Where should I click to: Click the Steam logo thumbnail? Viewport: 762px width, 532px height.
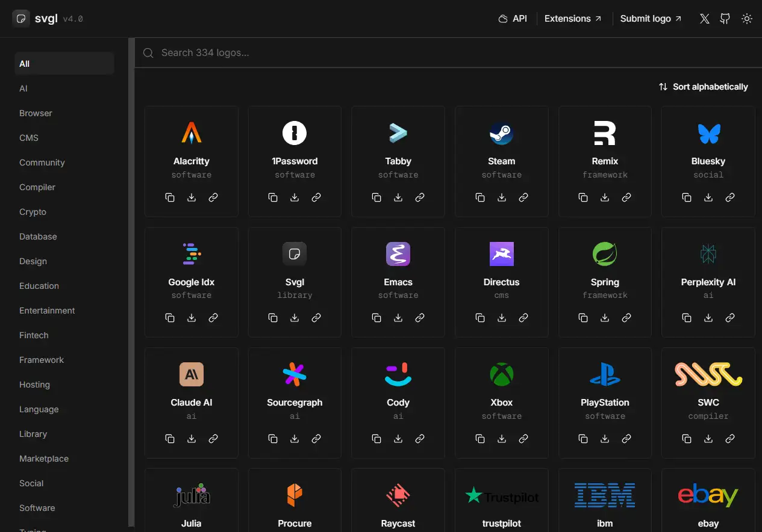coord(502,133)
